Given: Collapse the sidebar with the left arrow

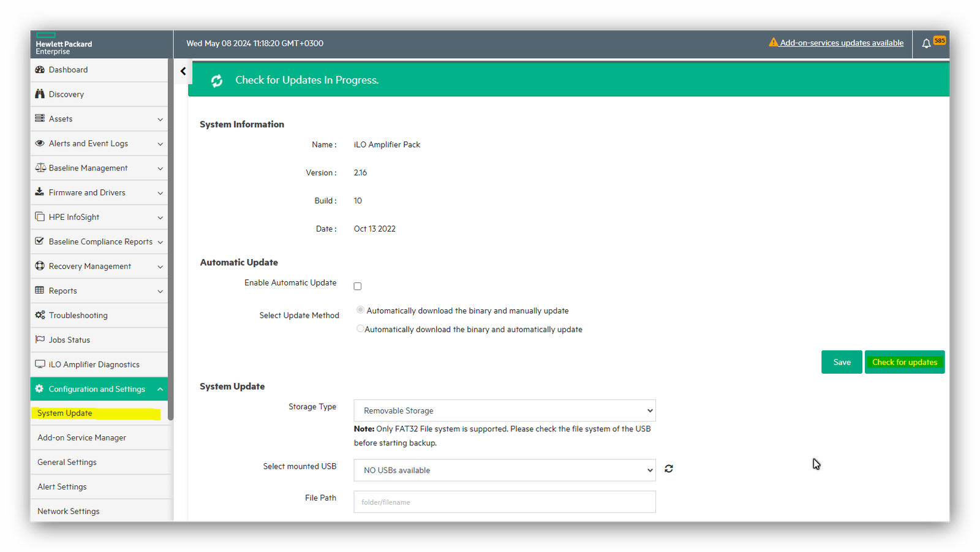Looking at the screenshot, I should [183, 71].
